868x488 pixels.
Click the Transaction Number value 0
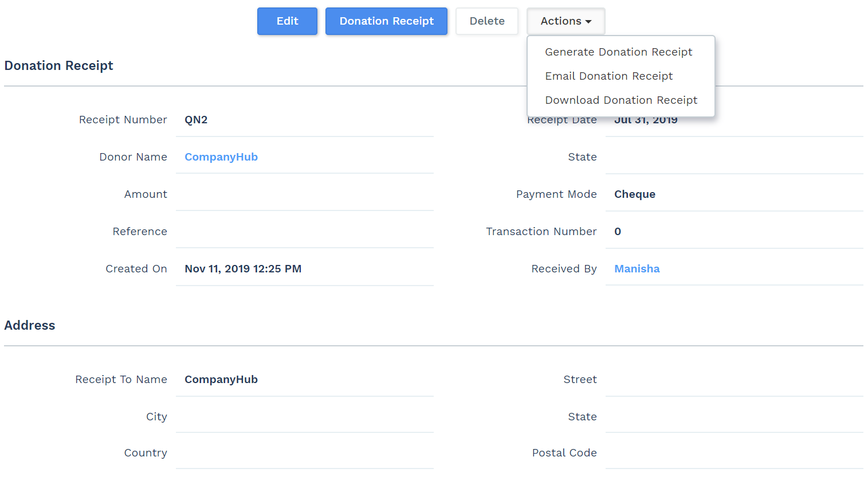click(x=618, y=232)
